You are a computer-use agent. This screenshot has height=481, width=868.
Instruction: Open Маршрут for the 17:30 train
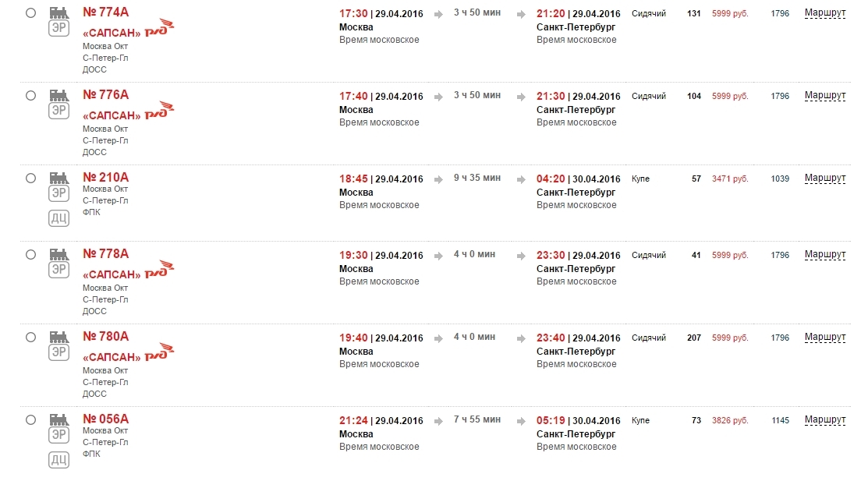coord(825,13)
